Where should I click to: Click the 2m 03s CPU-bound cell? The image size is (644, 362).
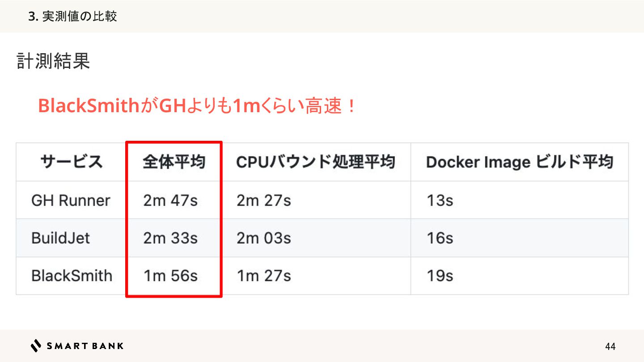(264, 238)
